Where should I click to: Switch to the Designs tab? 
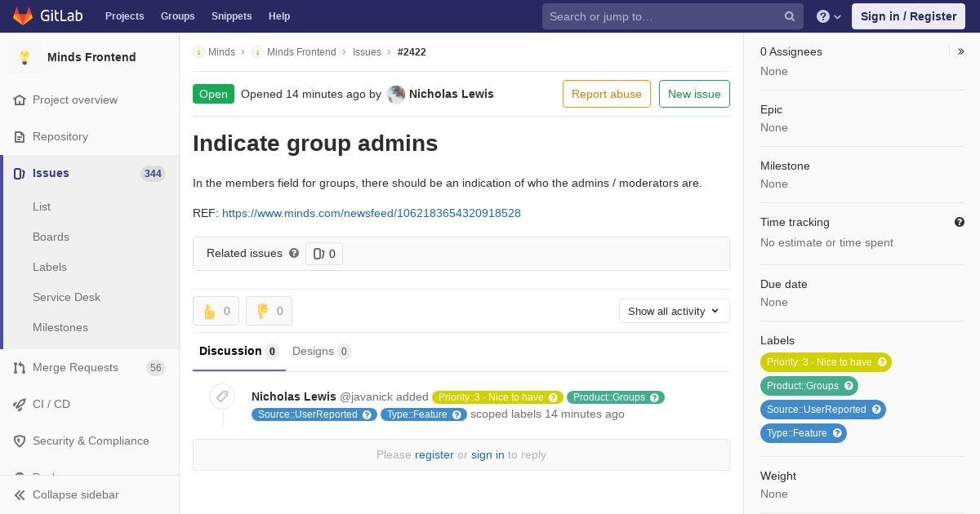click(x=321, y=351)
